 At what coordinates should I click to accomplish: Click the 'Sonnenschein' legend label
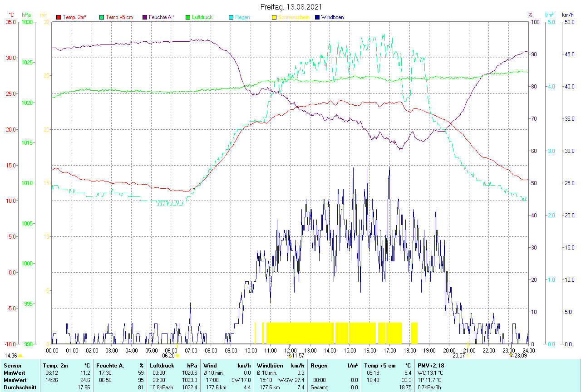(x=294, y=17)
